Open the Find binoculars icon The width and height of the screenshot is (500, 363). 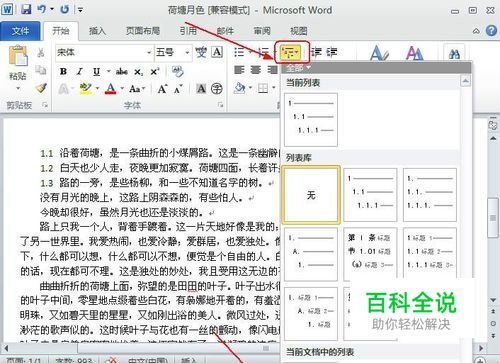(x=454, y=54)
